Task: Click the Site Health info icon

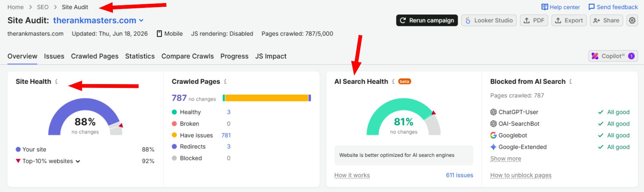Action: click(56, 81)
